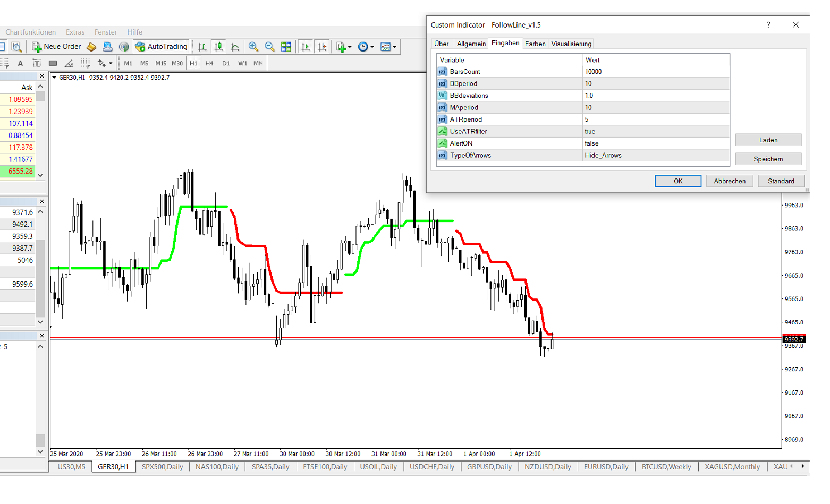Edit the ATRperiod value 5

(656, 119)
